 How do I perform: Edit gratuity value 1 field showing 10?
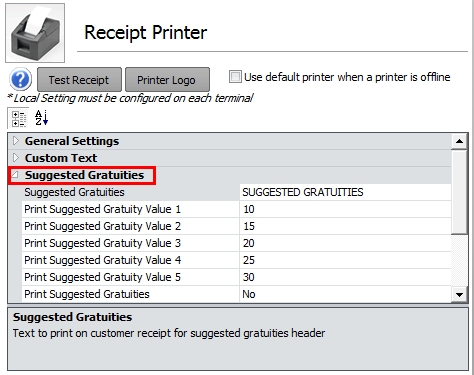[345, 209]
